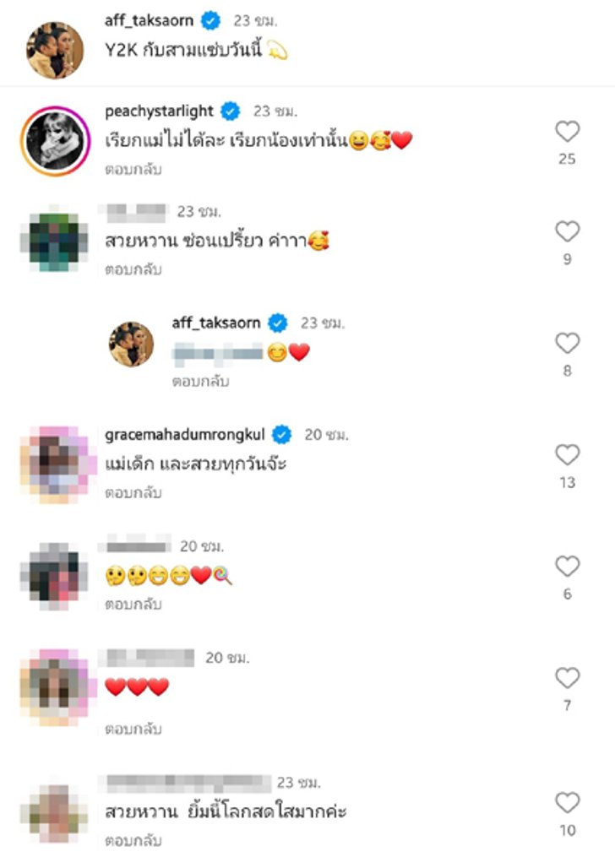The image size is (615, 868).
Task: Open aff_taksaorn's avatar in the caption
Action: pos(55,50)
